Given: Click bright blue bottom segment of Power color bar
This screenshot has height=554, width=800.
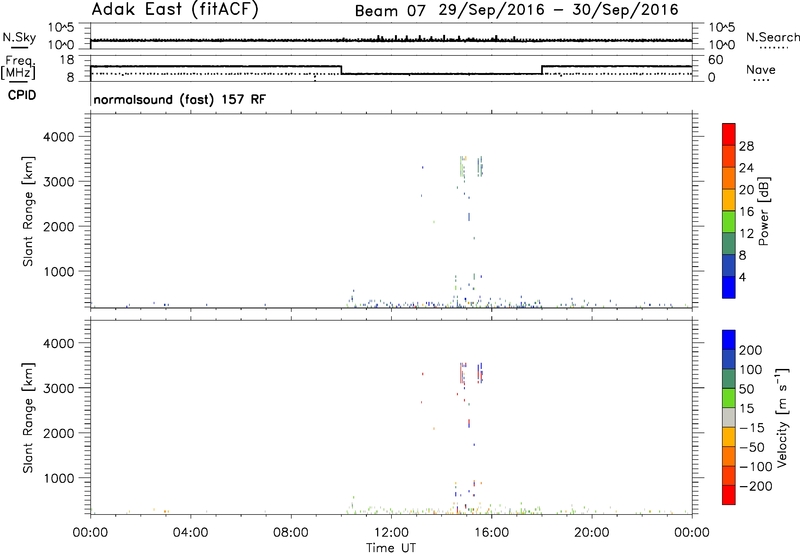Looking at the screenshot, I should (x=729, y=288).
